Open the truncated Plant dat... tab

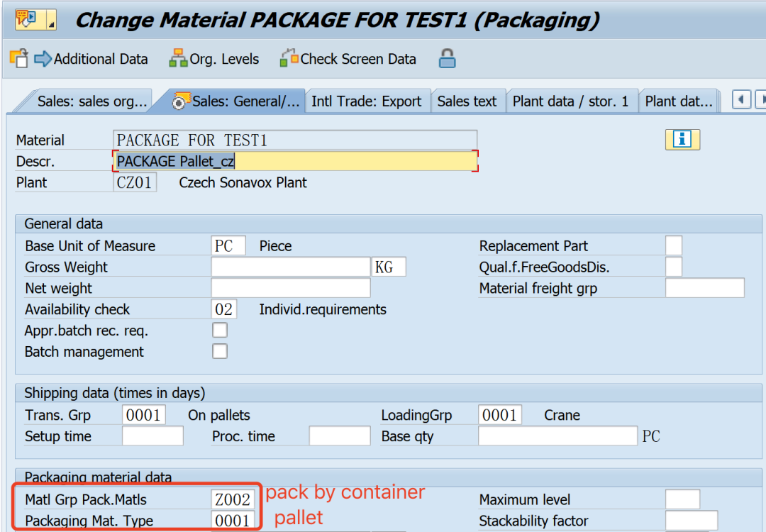(x=679, y=101)
